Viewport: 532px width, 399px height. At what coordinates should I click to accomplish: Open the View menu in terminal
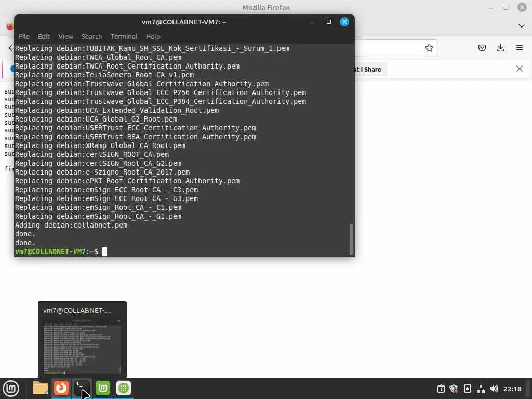point(65,37)
